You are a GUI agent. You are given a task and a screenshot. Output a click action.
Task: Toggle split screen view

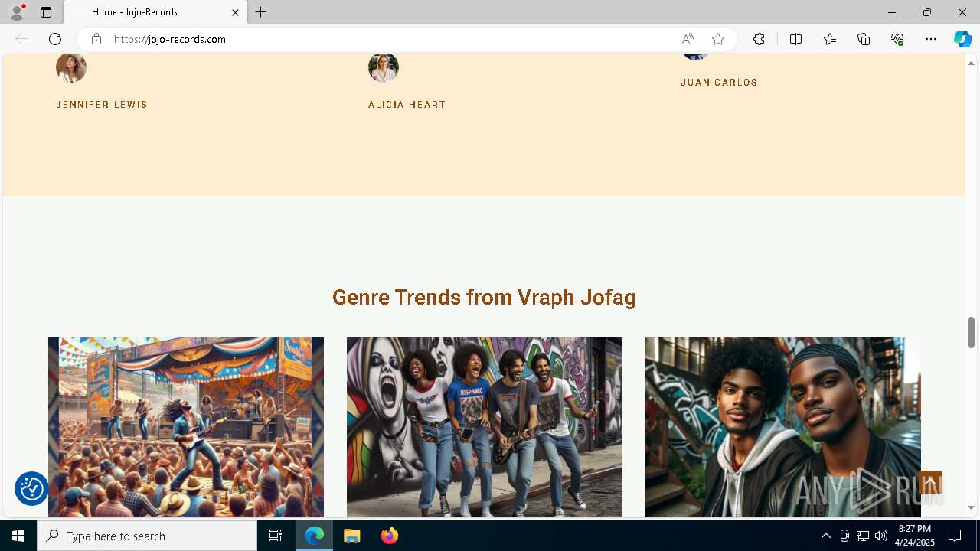(795, 39)
